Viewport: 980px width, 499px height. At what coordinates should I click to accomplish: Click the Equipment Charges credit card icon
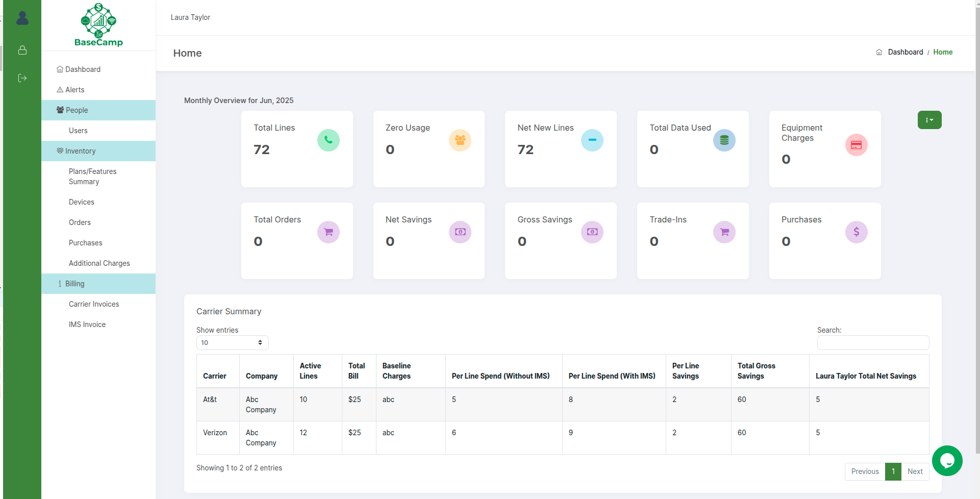856,145
